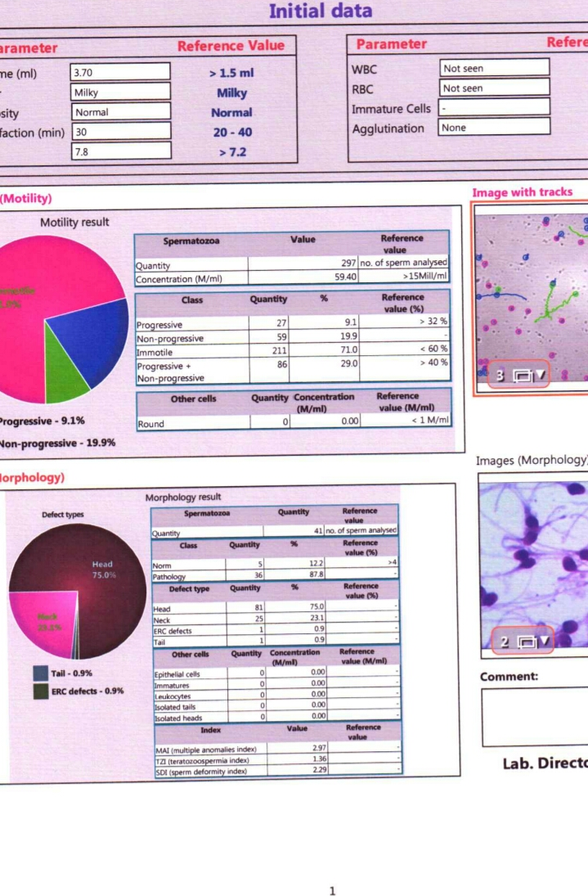Click the '20 - 40' liquefaction reference value

(x=232, y=132)
